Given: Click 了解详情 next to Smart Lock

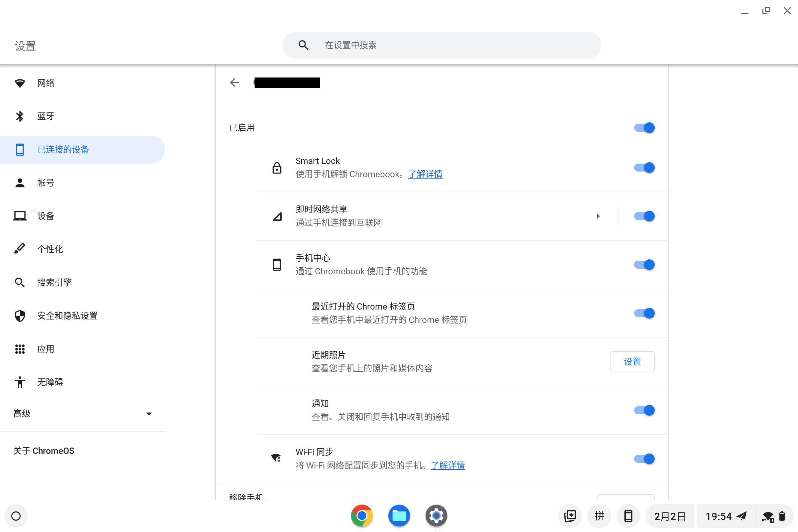Looking at the screenshot, I should (x=425, y=174).
